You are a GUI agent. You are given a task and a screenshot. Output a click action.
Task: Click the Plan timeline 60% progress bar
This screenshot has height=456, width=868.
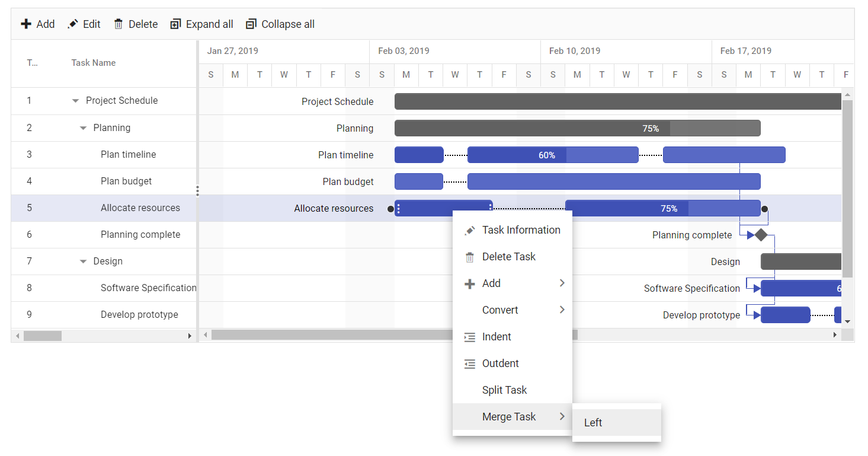(553, 155)
